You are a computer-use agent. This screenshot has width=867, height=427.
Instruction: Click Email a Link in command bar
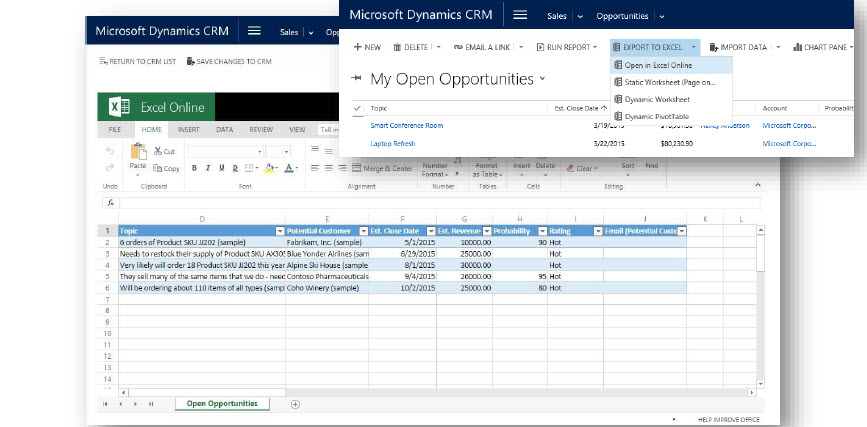click(487, 47)
